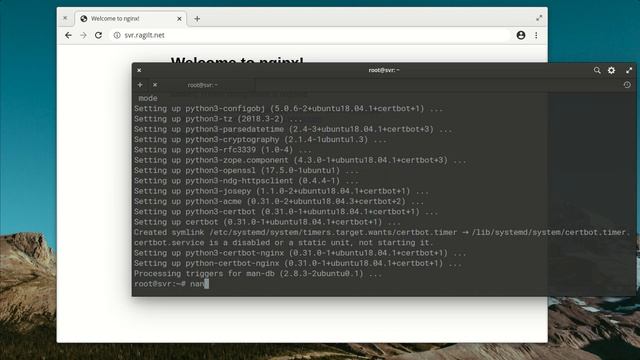Image resolution: width=640 pixels, height=360 pixels.
Task: Select the root@svr terminal tab
Action: tap(203, 85)
